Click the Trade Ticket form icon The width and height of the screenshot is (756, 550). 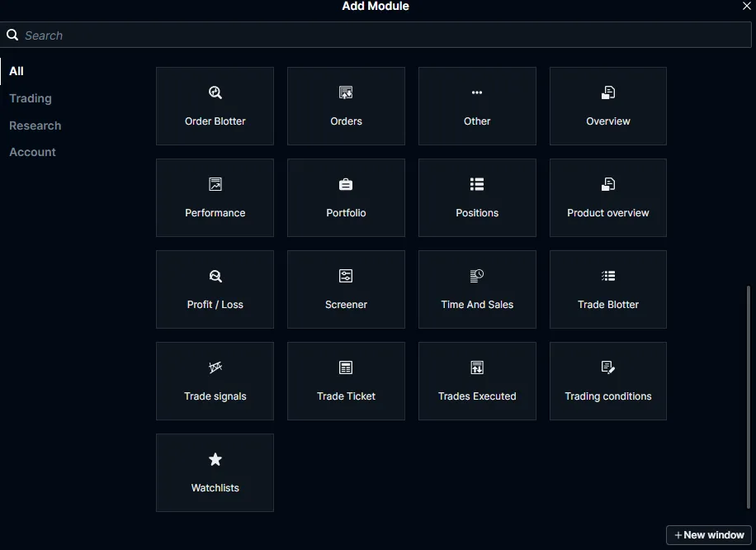click(x=346, y=367)
